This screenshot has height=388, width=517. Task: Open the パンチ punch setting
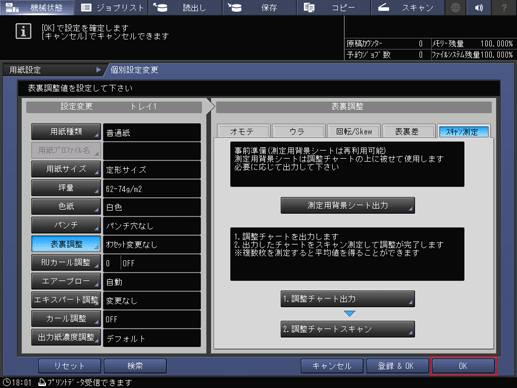(66, 225)
